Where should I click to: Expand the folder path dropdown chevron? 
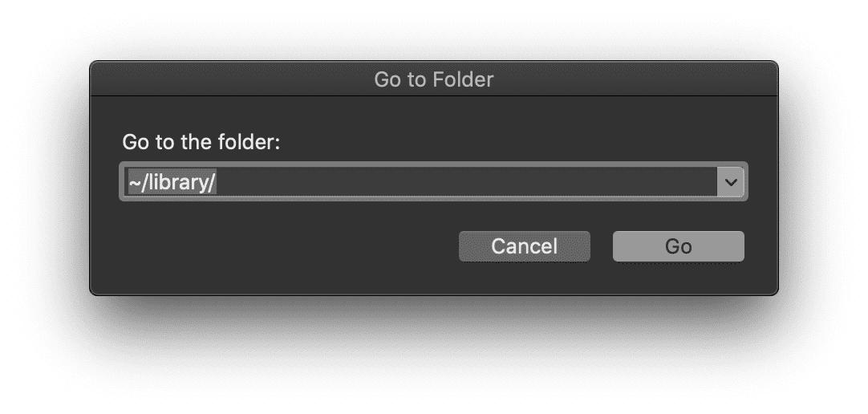coord(730,183)
